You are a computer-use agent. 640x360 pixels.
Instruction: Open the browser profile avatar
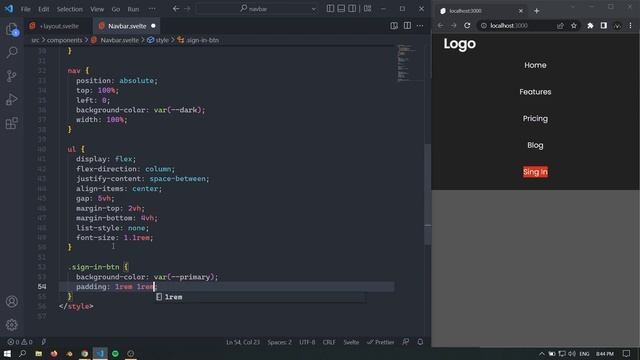[617, 25]
